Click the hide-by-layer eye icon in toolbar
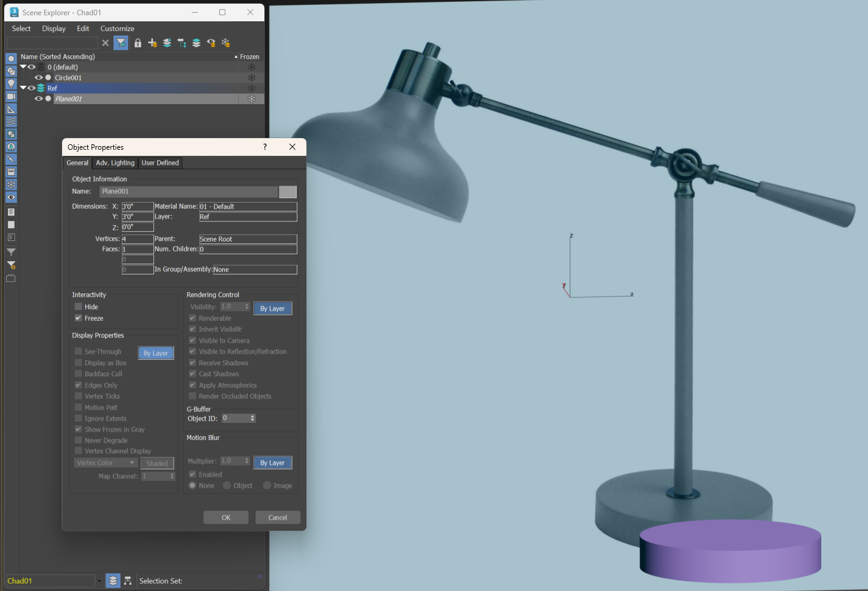 coord(211,43)
